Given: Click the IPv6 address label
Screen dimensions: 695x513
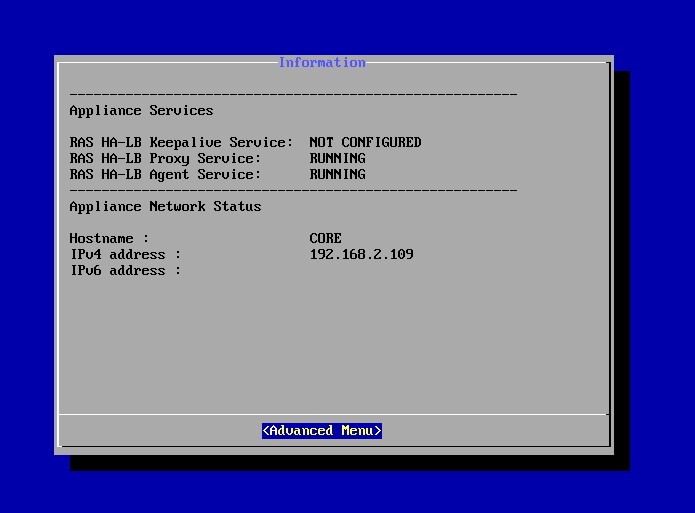Looking at the screenshot, I should (x=125, y=270).
